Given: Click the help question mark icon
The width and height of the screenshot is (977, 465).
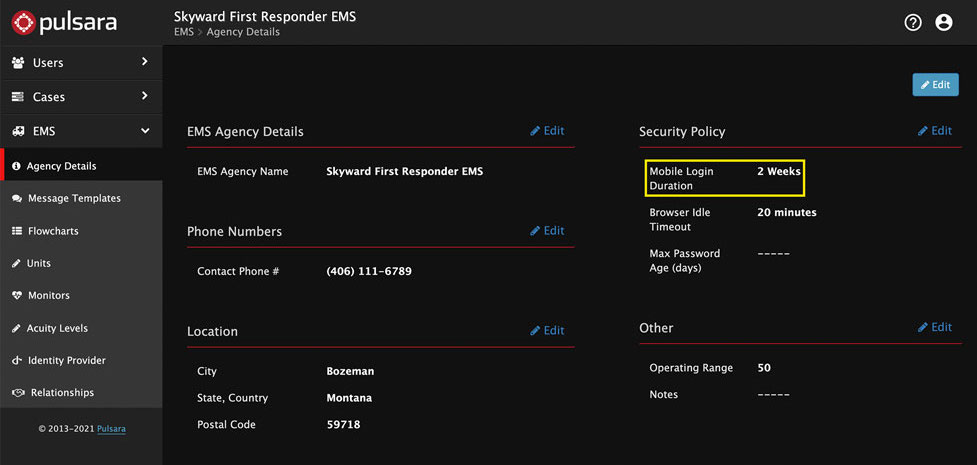Looking at the screenshot, I should pyautogui.click(x=912, y=22).
